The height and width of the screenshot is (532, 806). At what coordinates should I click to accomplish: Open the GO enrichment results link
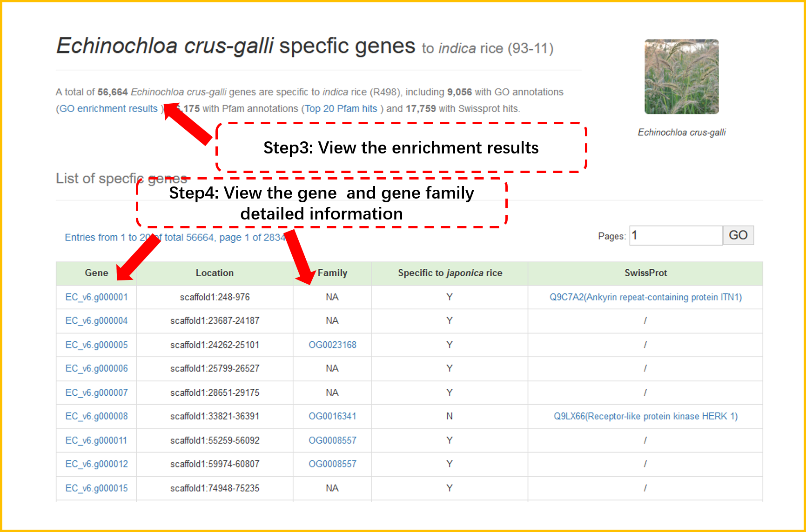click(108, 109)
